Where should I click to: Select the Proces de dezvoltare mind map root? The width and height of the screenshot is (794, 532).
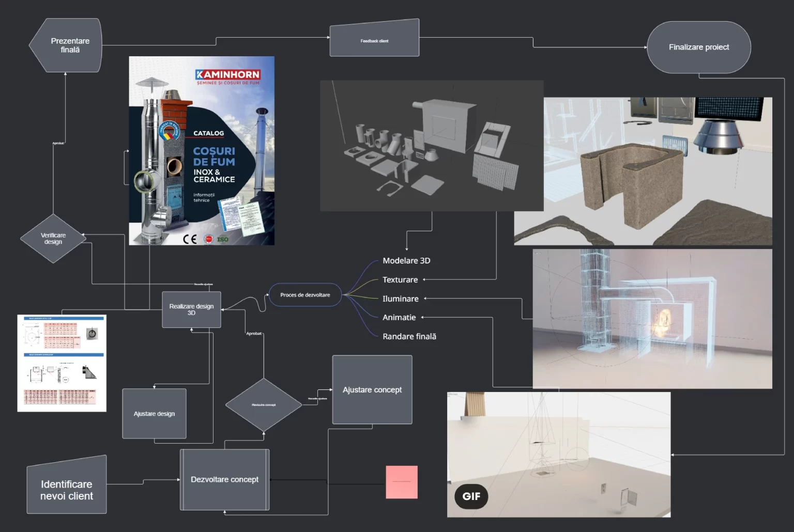tap(305, 295)
